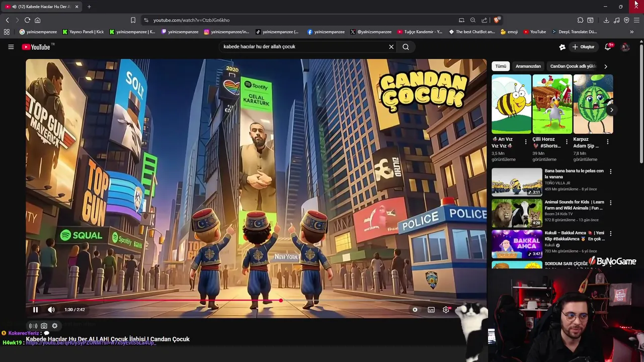
Task: Open the YouTube hamburger guide menu
Action: [11, 47]
